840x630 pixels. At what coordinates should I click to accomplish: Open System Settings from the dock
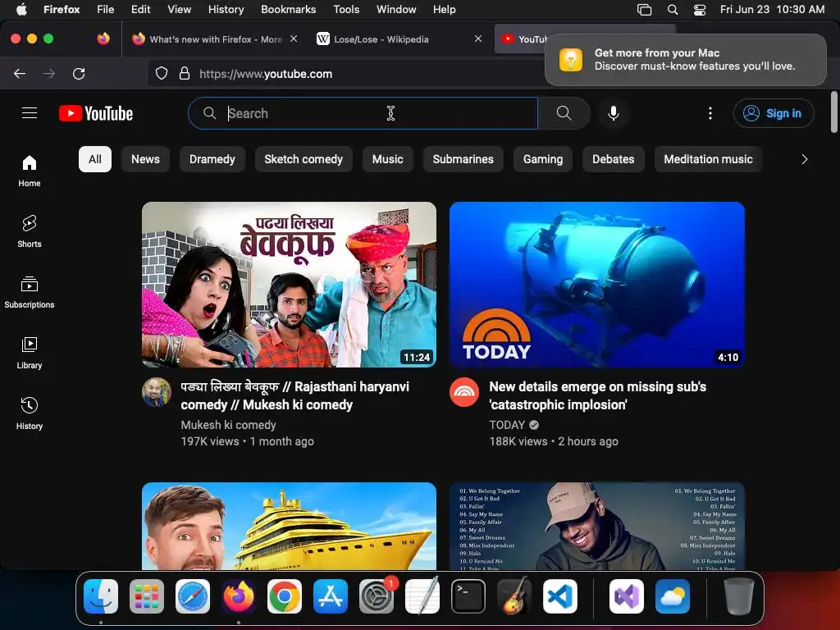click(x=377, y=596)
